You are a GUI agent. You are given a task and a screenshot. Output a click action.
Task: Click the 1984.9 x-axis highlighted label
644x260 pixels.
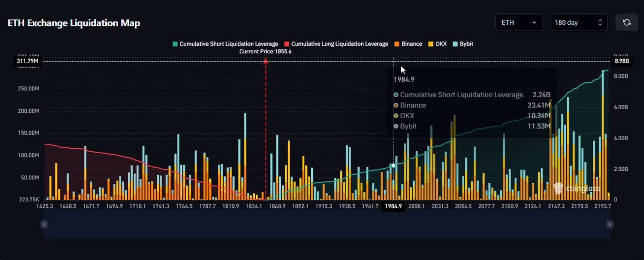(x=393, y=206)
